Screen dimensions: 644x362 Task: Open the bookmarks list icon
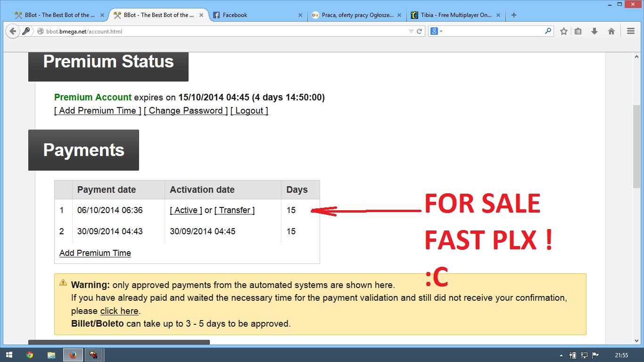point(578,32)
